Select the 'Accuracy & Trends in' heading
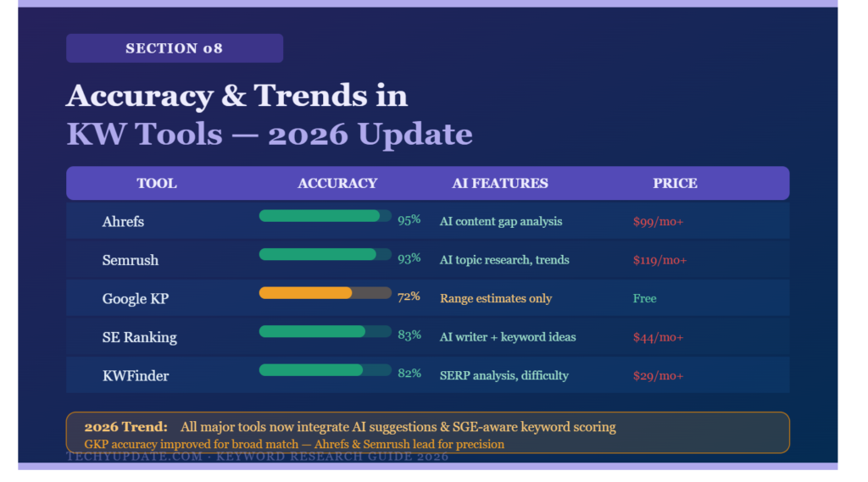This screenshot has height=482, width=868. (x=237, y=96)
